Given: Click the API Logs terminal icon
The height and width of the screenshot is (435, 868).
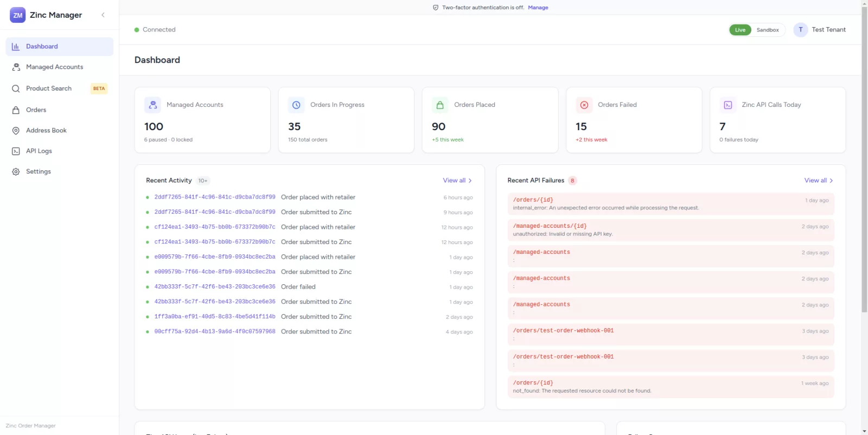Looking at the screenshot, I should (16, 151).
